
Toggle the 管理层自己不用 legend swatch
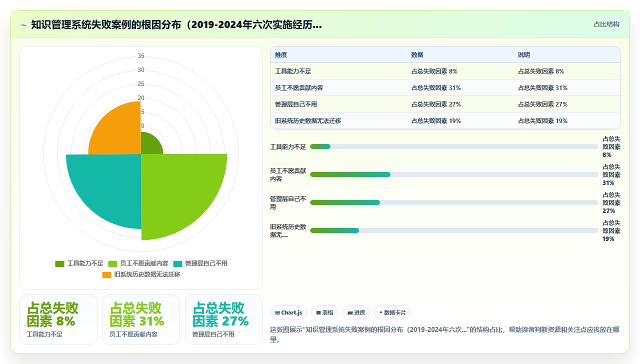click(177, 263)
